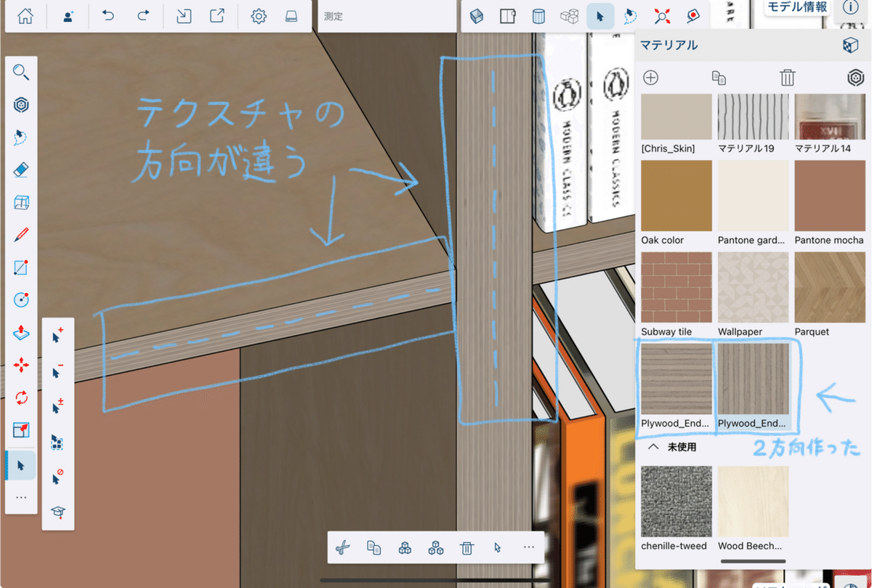Go to the Home screen icon
The height and width of the screenshot is (588, 872).
pyautogui.click(x=25, y=16)
